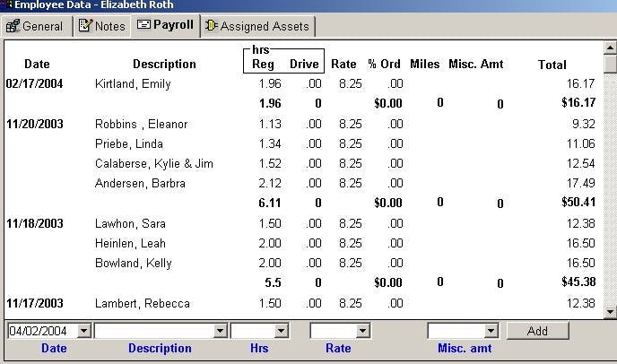Click the Misc. Amt column header
This screenshot has height=364, width=617.
[x=476, y=65]
